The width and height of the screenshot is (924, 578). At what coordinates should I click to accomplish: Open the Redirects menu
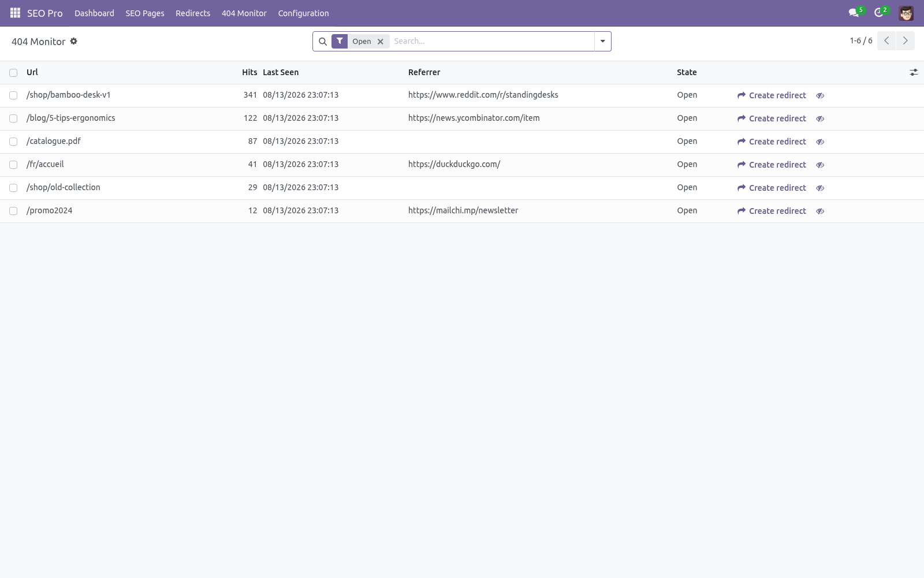click(x=193, y=13)
